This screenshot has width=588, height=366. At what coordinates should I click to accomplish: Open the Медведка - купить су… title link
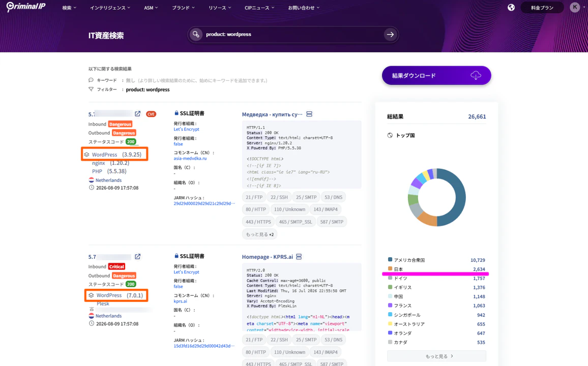[x=272, y=114]
